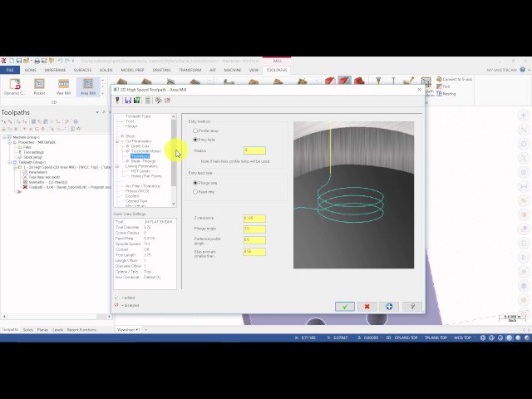Choose Feed rate entry feed option
The image size is (532, 399).
point(195,192)
